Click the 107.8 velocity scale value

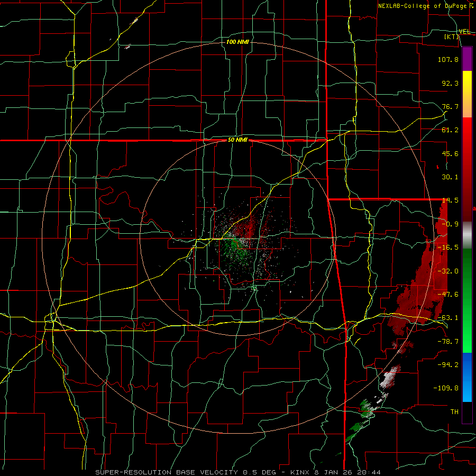point(448,59)
